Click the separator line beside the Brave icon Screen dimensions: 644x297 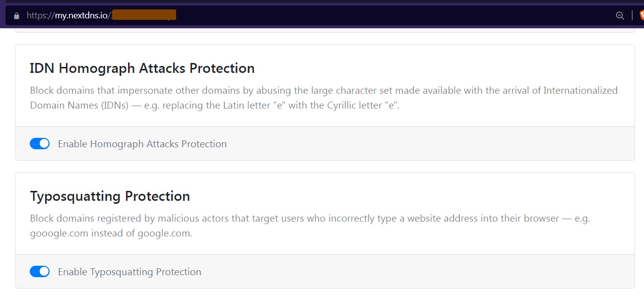[x=632, y=15]
